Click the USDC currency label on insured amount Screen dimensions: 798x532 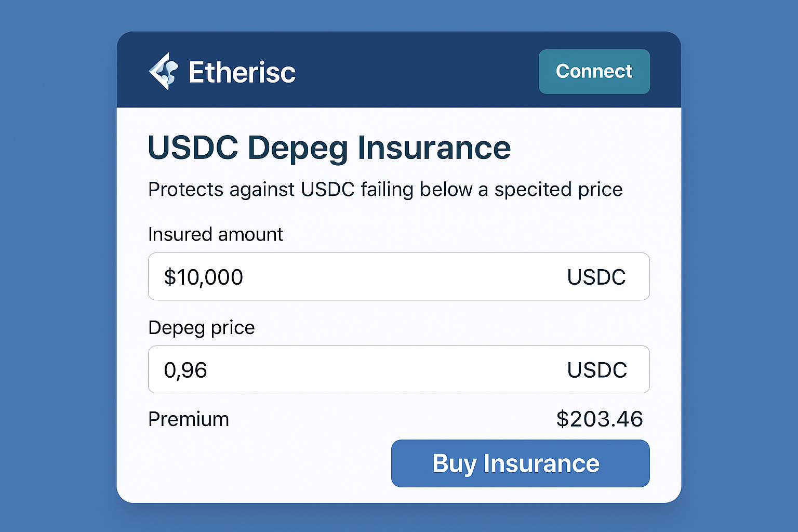tap(596, 277)
